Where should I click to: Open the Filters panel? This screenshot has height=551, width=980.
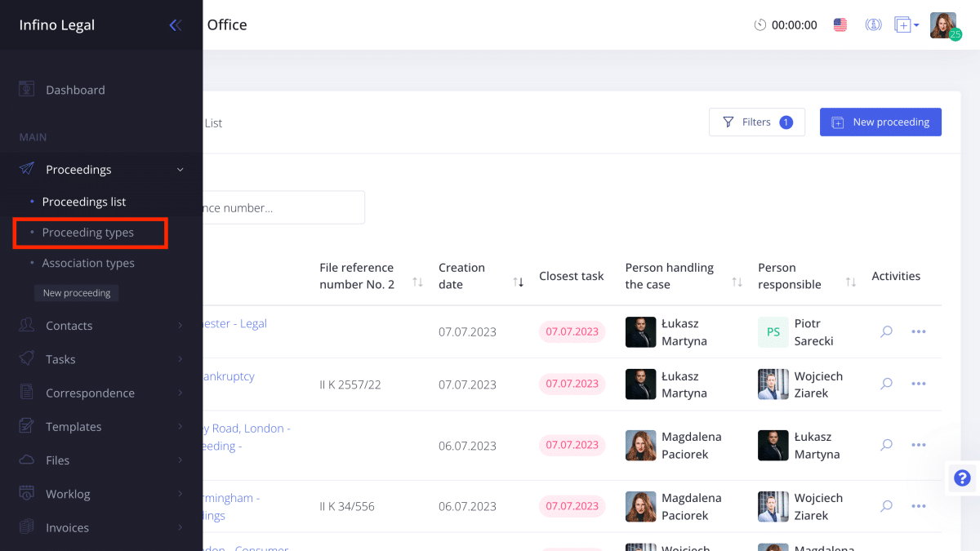point(756,121)
